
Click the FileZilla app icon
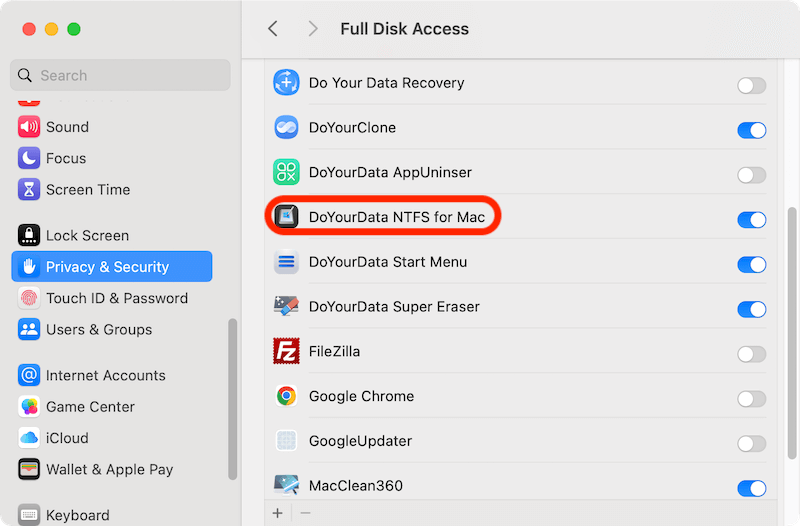[286, 351]
